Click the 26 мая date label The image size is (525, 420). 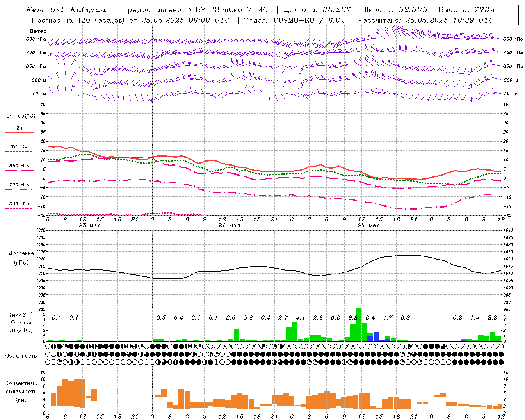(x=229, y=226)
